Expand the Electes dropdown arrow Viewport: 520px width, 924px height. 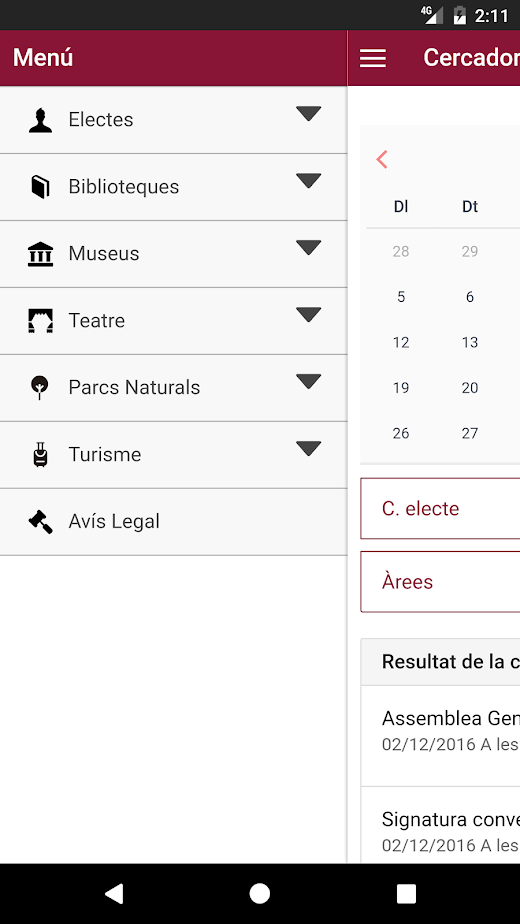[x=308, y=114]
